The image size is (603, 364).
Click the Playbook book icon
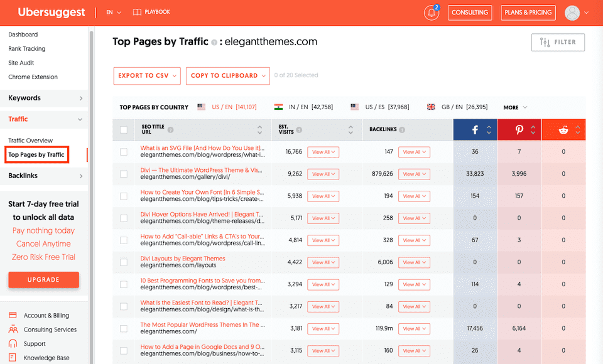tap(137, 12)
